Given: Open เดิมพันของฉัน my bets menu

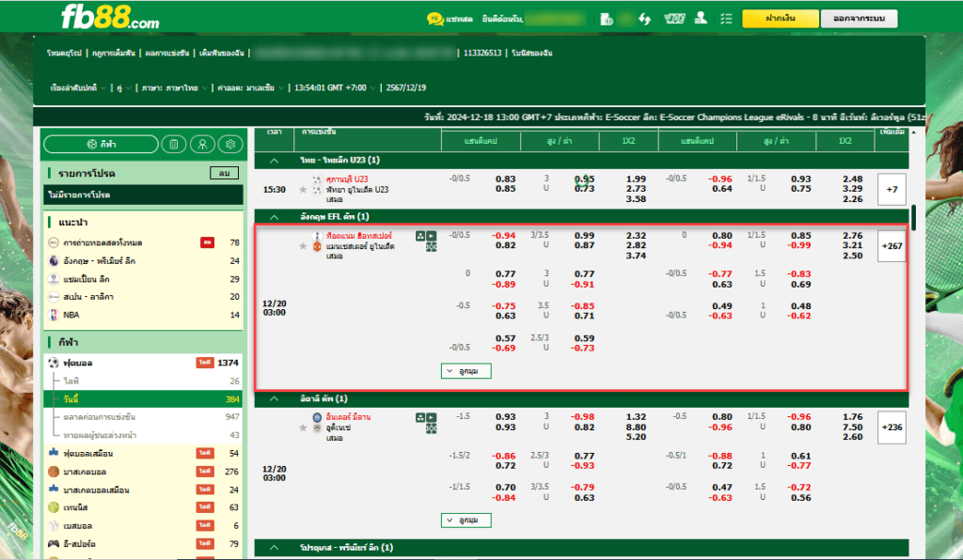Looking at the screenshot, I should click(x=221, y=54).
